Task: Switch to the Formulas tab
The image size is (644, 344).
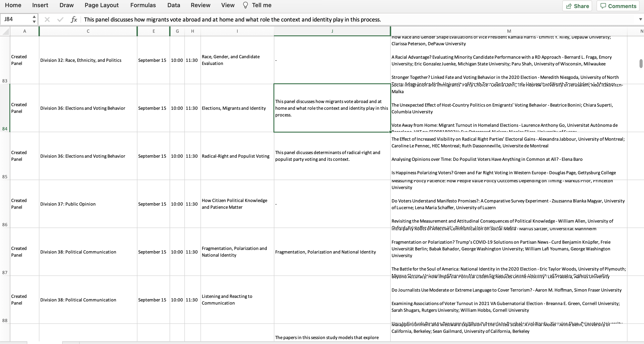Action: point(143,5)
